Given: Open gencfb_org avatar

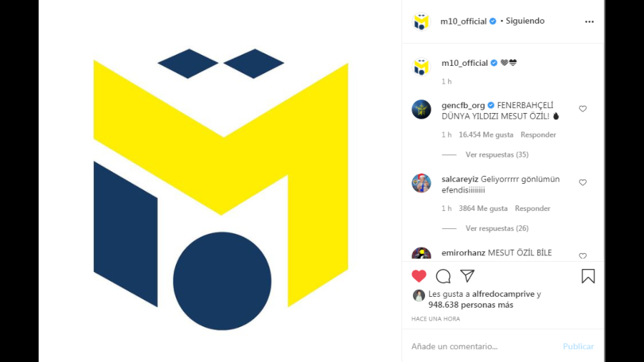Looking at the screenshot, I should coord(421,109).
